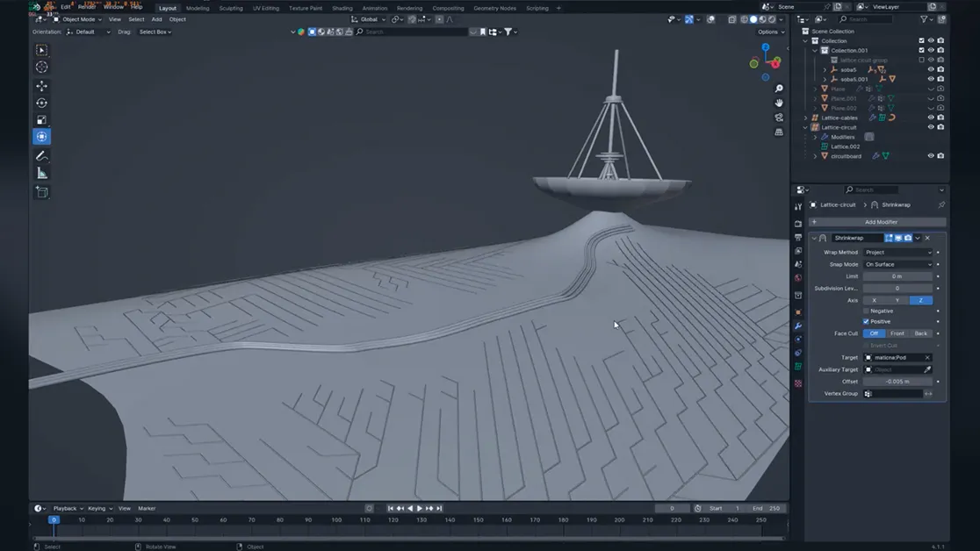Select the Move tool in the viewport toolbar
980x551 pixels.
(x=41, y=86)
